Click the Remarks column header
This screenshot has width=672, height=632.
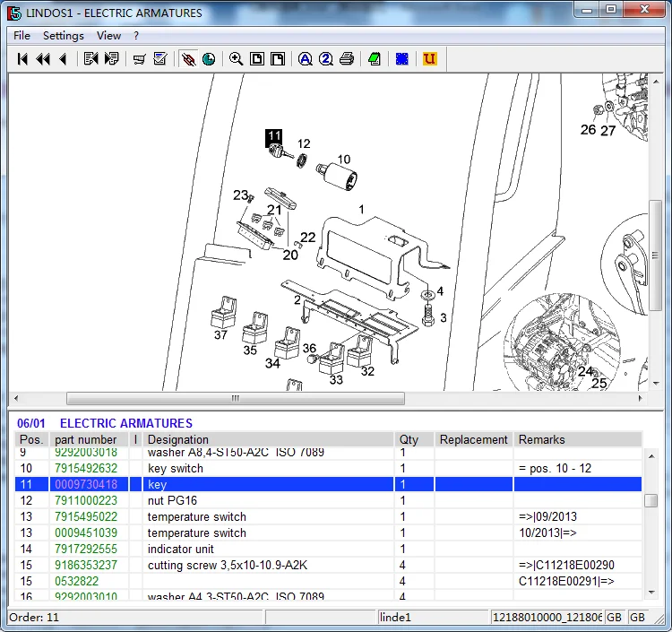click(577, 439)
